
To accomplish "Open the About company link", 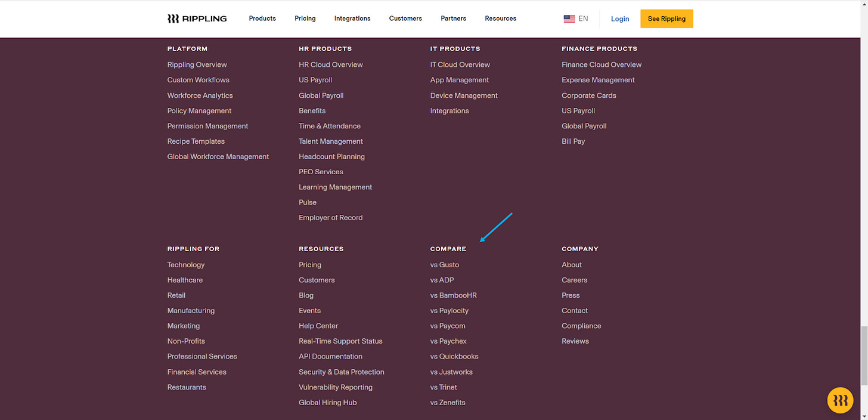I will click(x=572, y=265).
